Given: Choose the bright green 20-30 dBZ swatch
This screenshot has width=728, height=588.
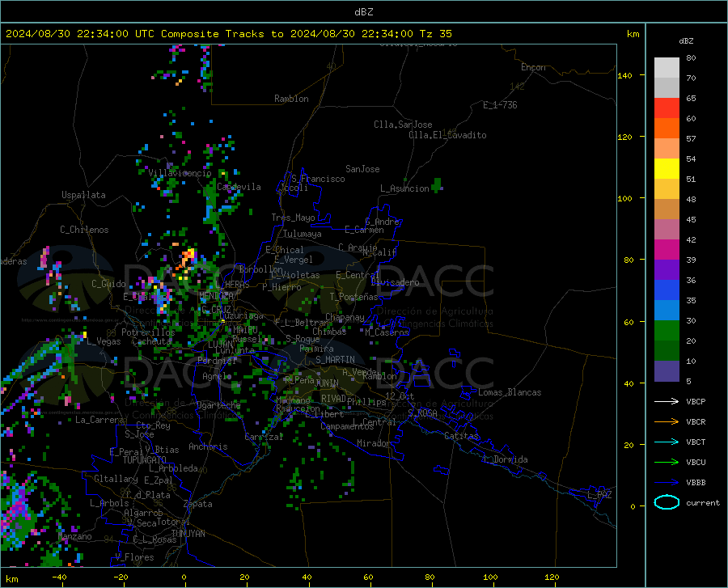Looking at the screenshot, I should (x=667, y=331).
